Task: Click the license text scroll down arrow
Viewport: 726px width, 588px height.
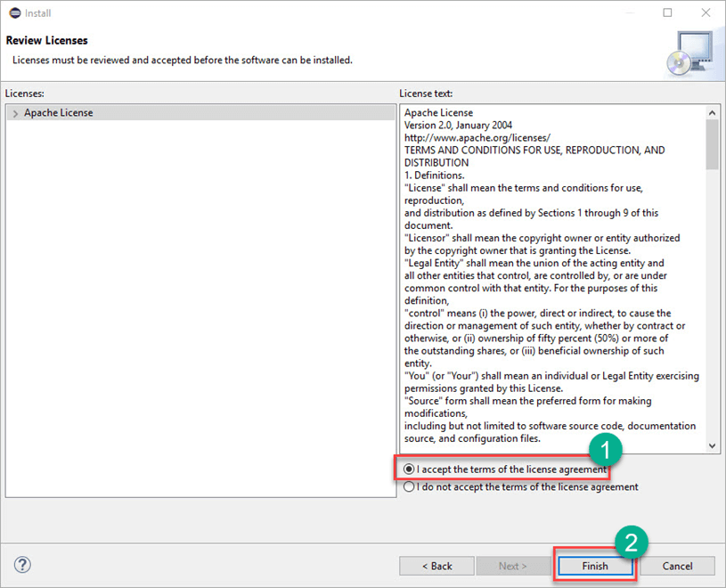Action: [713, 445]
